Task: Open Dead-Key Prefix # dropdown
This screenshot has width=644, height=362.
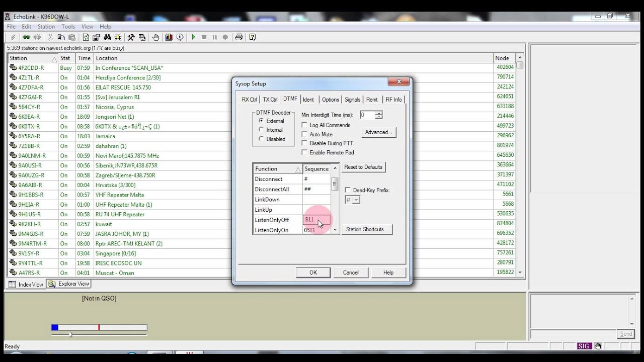Action: [356, 200]
